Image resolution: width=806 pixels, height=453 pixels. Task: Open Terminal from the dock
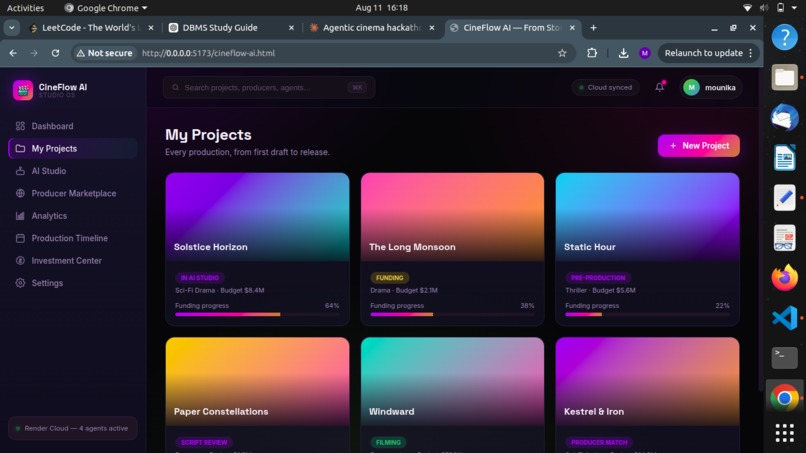point(784,358)
